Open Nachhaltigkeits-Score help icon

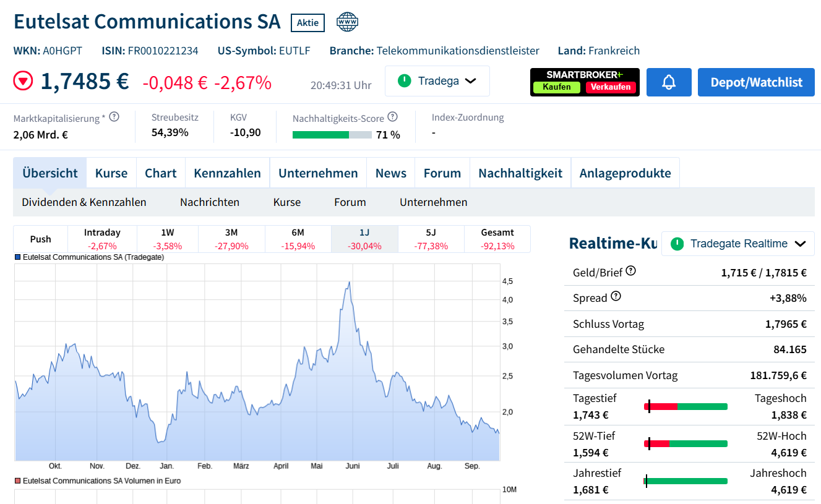pyautogui.click(x=392, y=117)
